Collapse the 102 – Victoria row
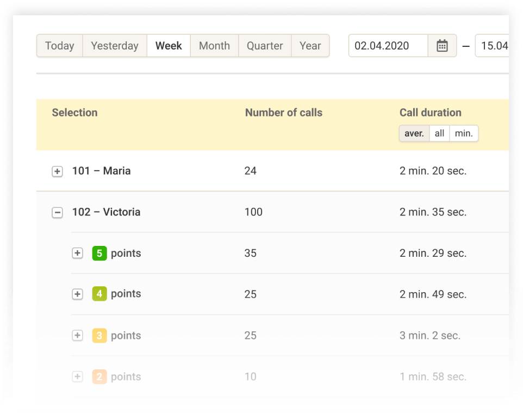Viewport: 523px width, 420px height. (57, 213)
